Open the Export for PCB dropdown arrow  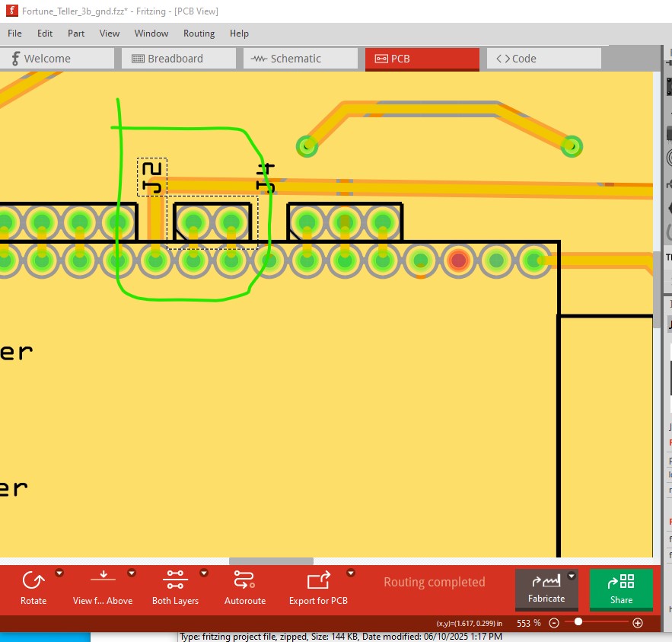[351, 573]
